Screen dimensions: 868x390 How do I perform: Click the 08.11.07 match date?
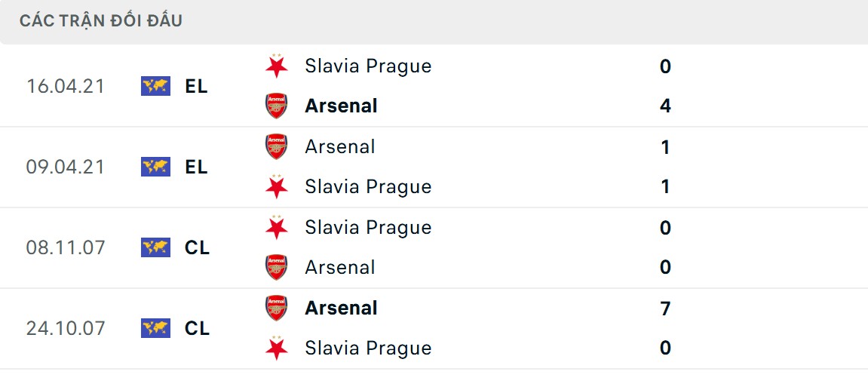pyautogui.click(x=66, y=247)
